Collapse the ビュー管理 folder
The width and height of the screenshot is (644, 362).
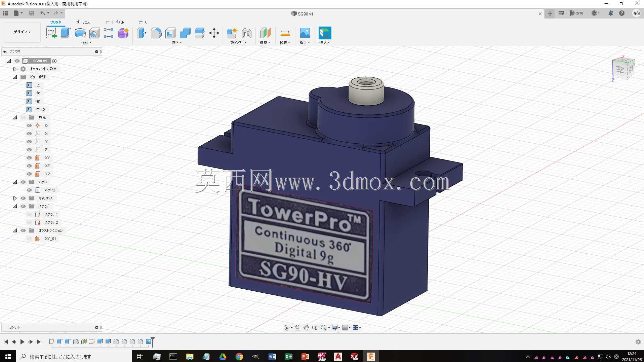tap(15, 77)
